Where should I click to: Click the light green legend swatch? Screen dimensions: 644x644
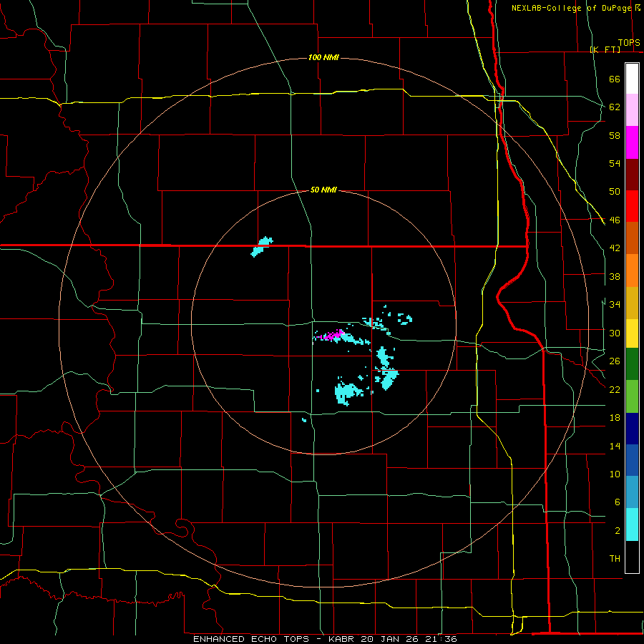pyautogui.click(x=632, y=396)
